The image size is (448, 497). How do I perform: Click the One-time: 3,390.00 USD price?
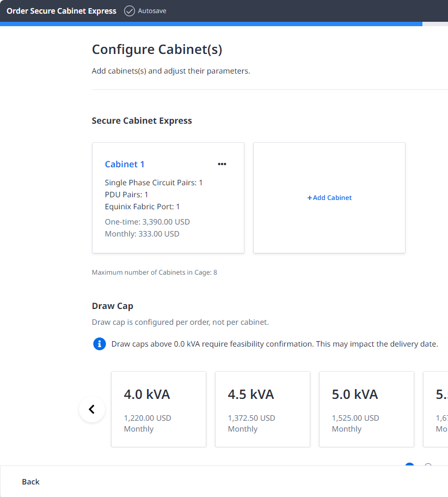[147, 222]
